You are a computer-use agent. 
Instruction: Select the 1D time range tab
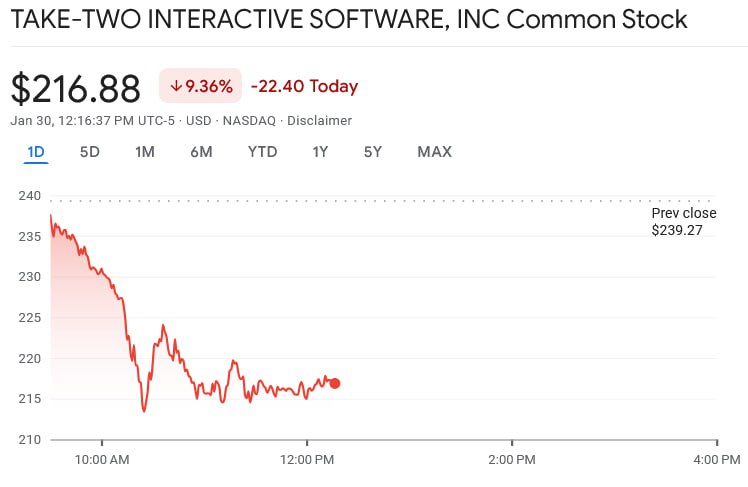(36, 152)
